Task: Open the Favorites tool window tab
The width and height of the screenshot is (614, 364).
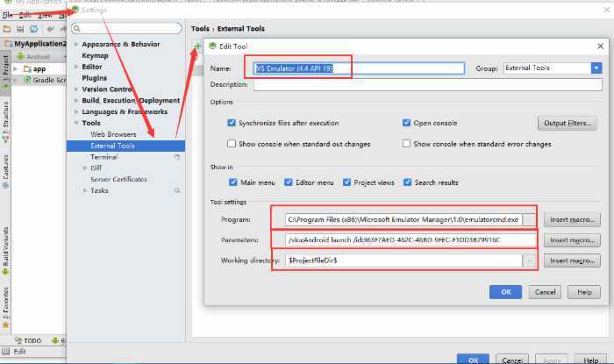Action: [x=5, y=306]
